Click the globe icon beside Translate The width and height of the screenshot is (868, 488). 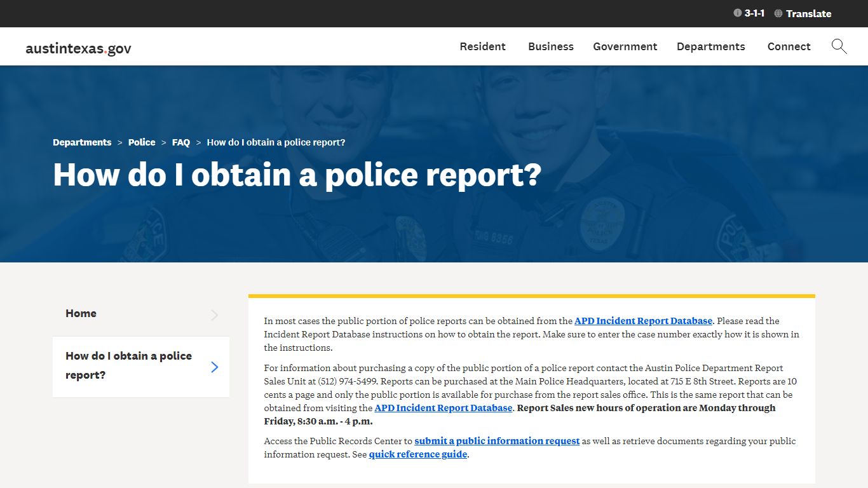pyautogui.click(x=778, y=13)
